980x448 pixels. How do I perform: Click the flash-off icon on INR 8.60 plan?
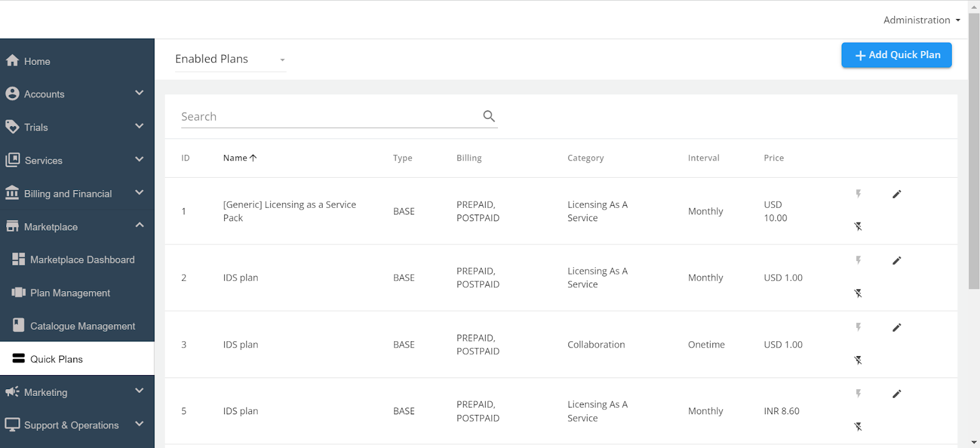[858, 427]
